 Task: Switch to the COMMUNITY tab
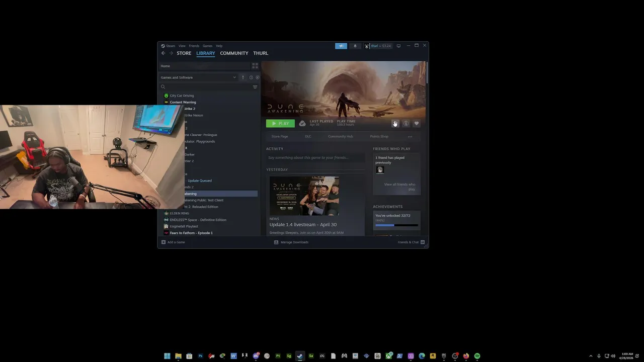pyautogui.click(x=234, y=53)
